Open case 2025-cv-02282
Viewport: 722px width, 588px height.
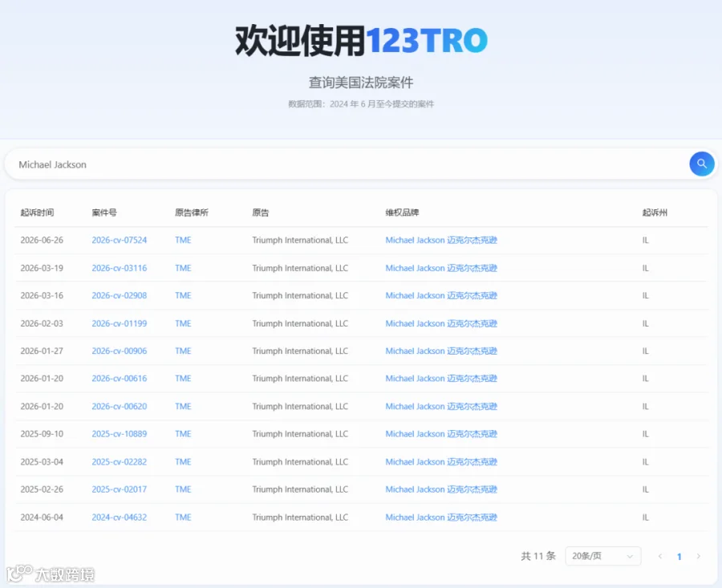(x=120, y=462)
